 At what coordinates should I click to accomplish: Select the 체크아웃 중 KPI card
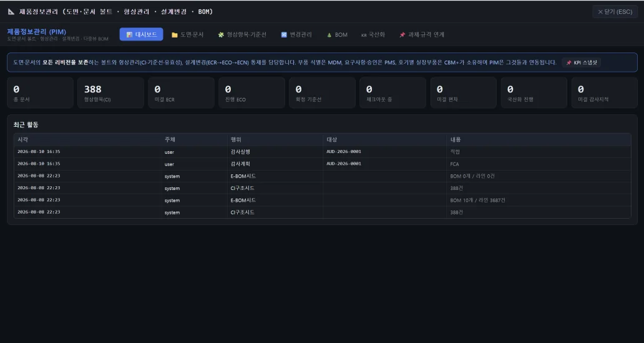click(x=393, y=92)
